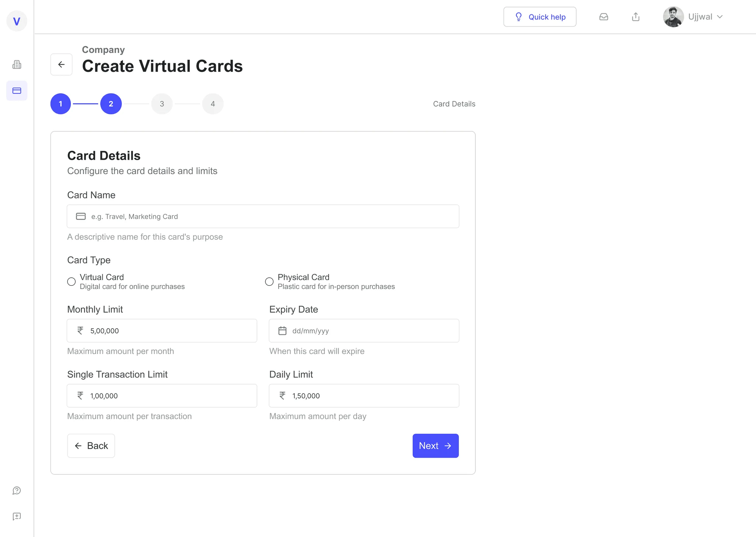
Task: Open the inbox icon in header
Action: pyautogui.click(x=604, y=17)
